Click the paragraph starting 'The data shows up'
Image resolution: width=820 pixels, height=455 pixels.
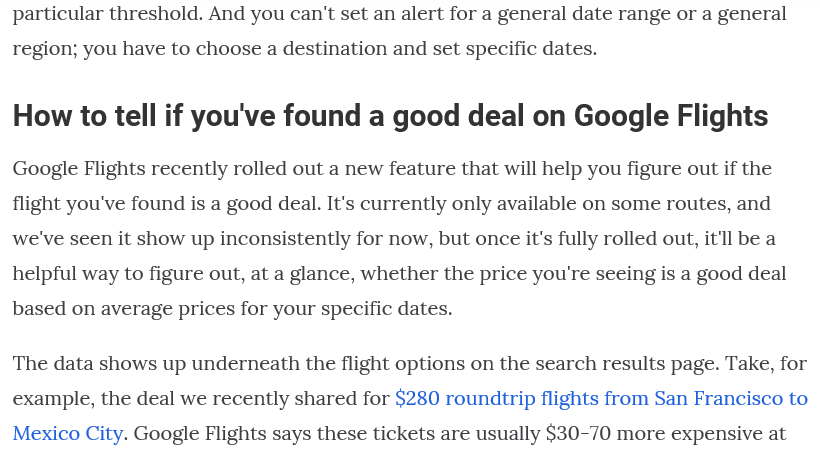[410, 399]
